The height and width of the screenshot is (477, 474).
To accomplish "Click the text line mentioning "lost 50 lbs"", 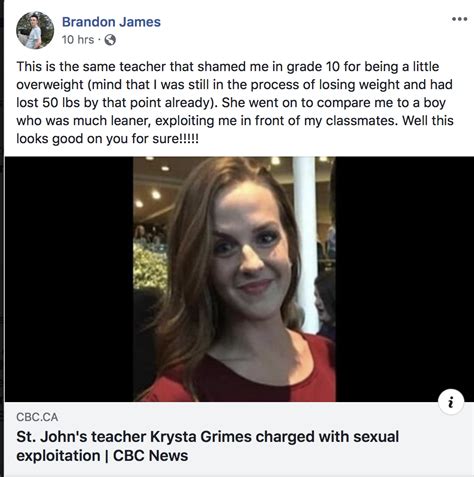I will coord(231,103).
